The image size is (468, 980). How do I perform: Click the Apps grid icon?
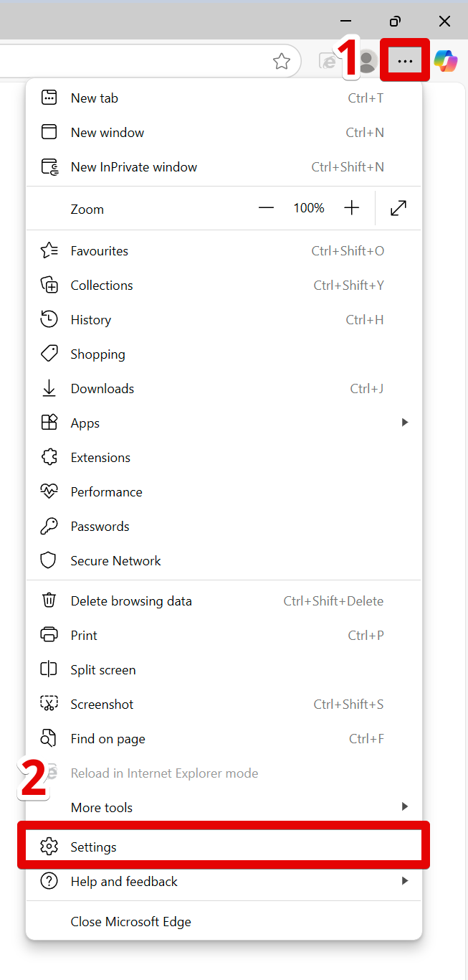49,423
